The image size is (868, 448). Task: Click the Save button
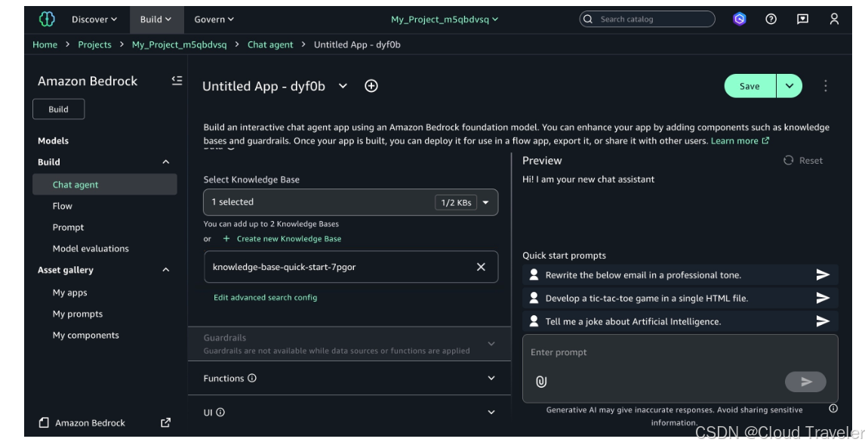(749, 86)
